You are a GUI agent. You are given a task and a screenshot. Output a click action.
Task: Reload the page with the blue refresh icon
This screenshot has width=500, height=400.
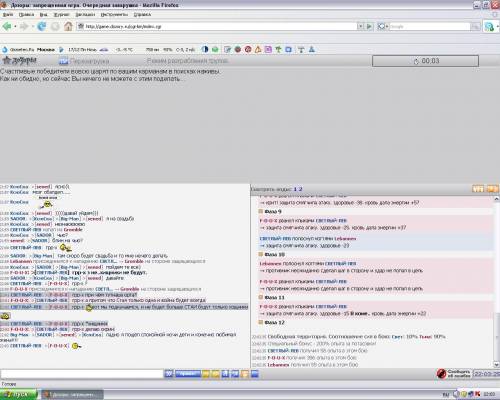coord(41,26)
